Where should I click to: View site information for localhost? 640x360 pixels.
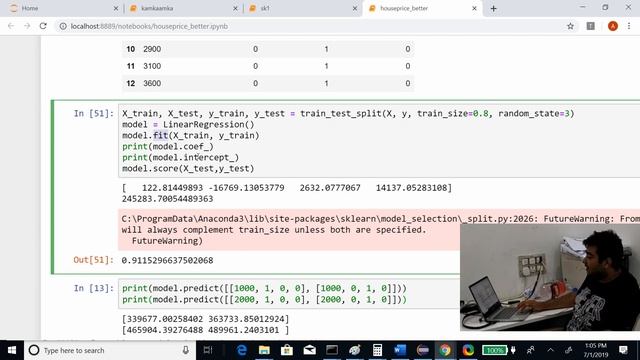[x=63, y=26]
